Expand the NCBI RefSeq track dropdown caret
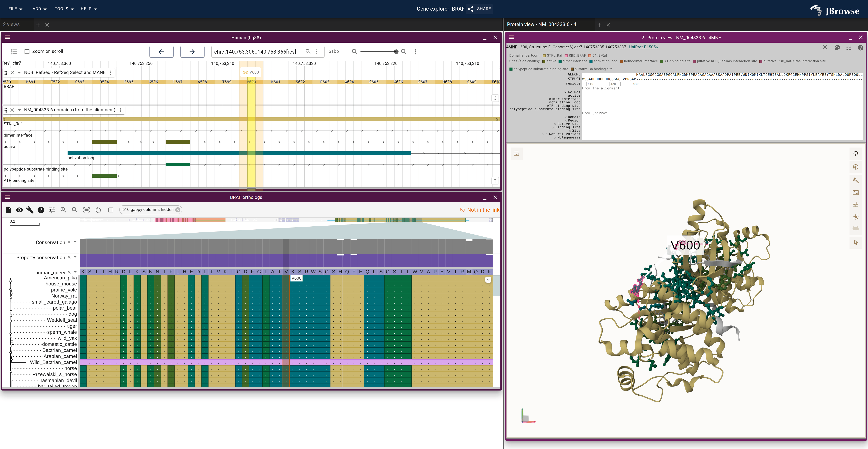This screenshot has height=449, width=868. click(x=19, y=73)
